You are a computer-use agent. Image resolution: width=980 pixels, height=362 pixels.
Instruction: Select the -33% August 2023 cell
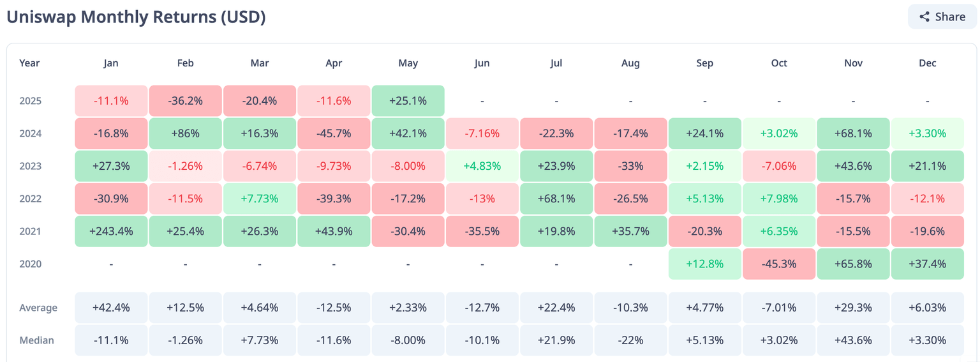coord(630,166)
